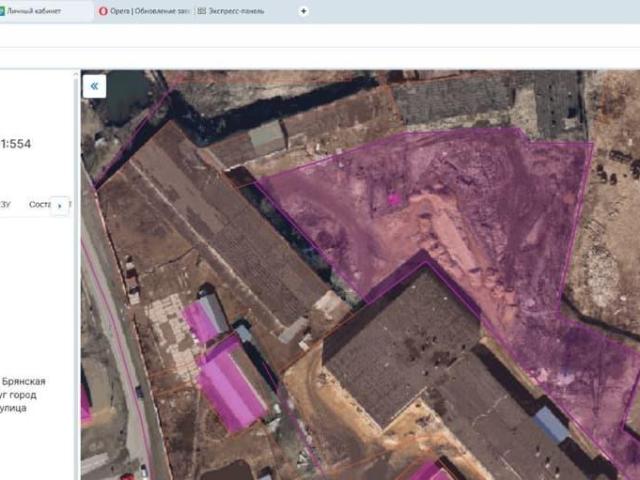Image resolution: width=640 pixels, height=480 pixels.
Task: Click the Opera logo icon on tab
Action: coord(103,11)
